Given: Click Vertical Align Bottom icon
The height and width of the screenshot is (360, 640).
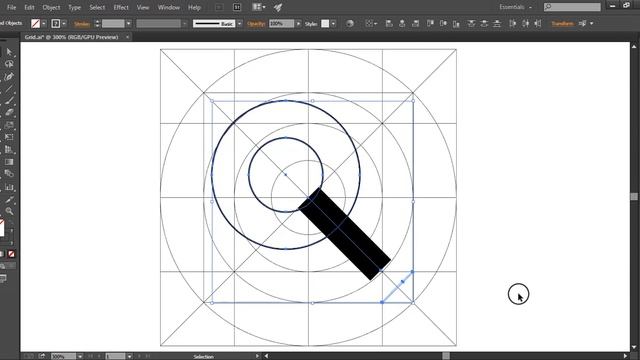Looking at the screenshot, I should pos(456,24).
